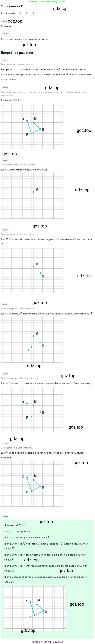Click the "6 шаг" step badge

click(x=5, y=374)
